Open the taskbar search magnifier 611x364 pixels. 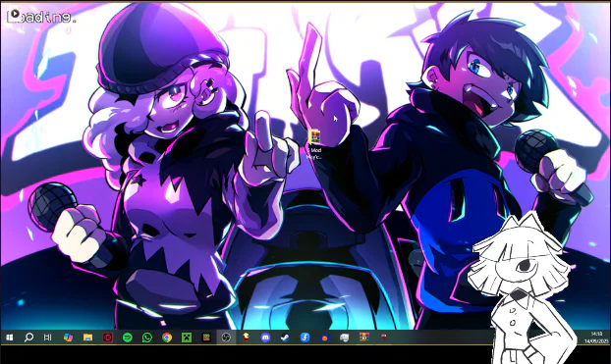click(28, 338)
